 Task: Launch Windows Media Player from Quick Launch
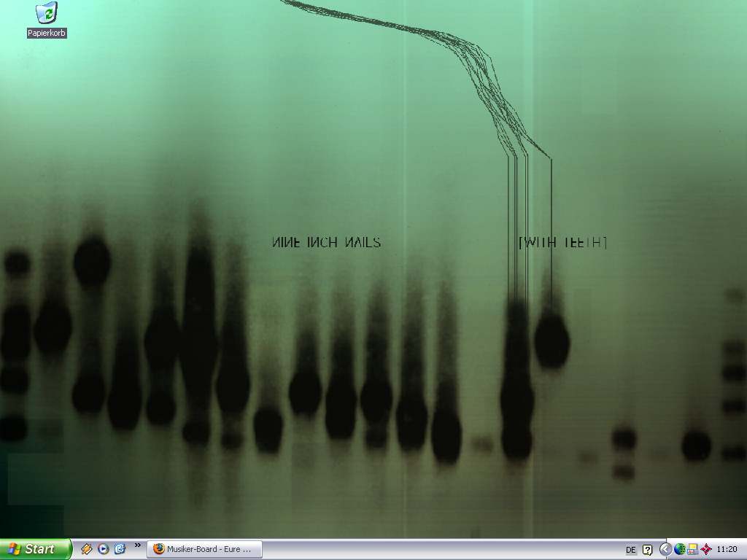[103, 549]
